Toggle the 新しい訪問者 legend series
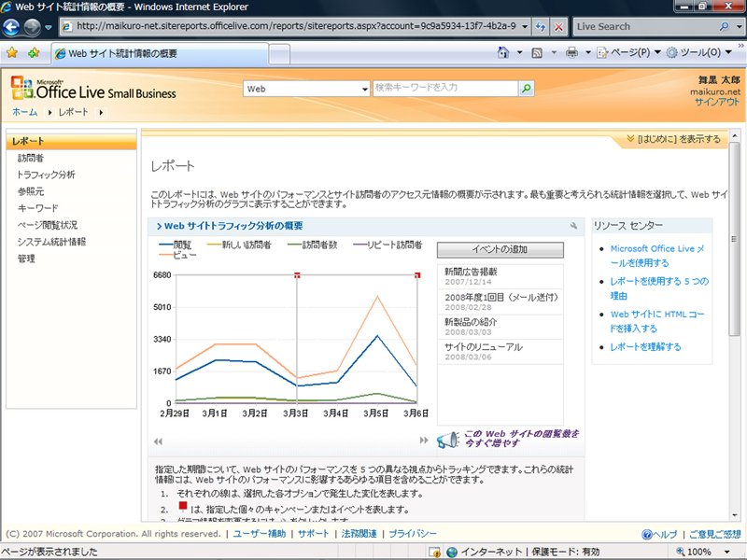 (x=240, y=245)
